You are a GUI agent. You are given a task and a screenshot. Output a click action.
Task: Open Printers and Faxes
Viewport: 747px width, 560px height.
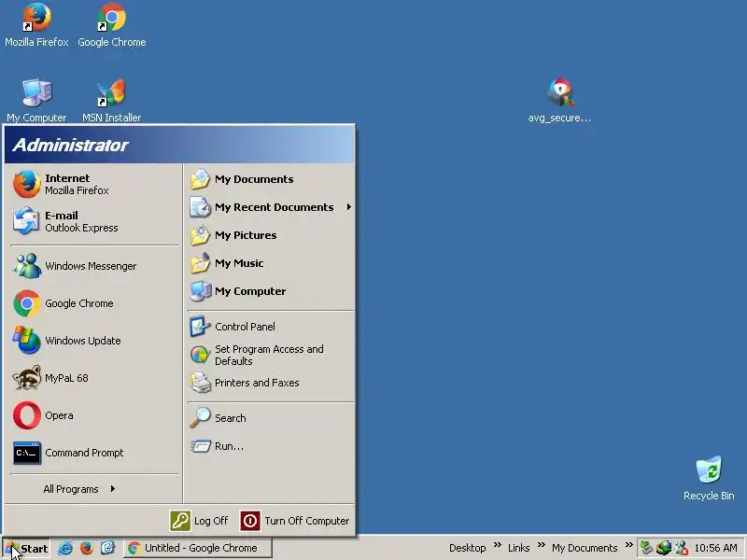coord(269,383)
